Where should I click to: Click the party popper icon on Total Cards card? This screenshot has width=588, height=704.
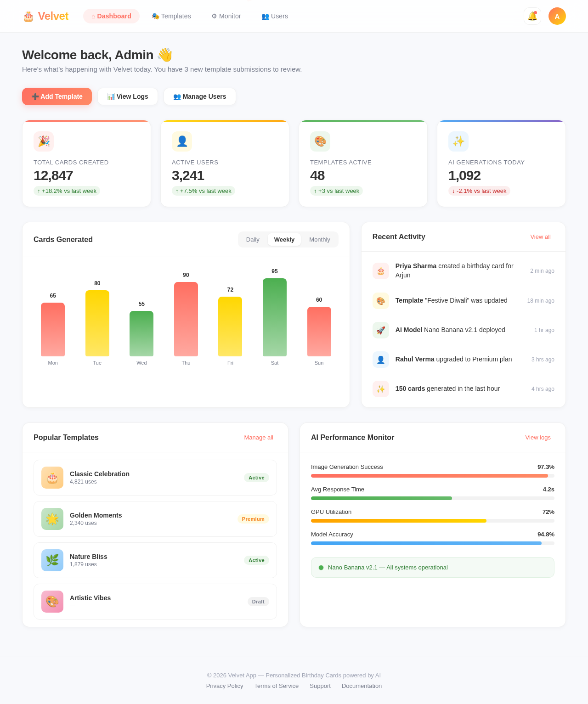[43, 141]
